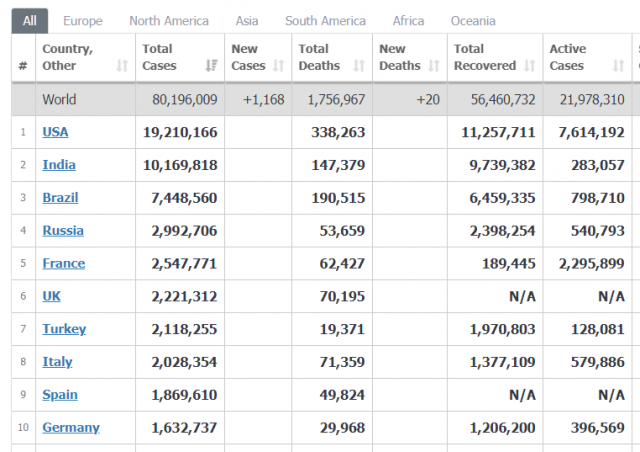View the Oceania tab
This screenshot has width=640, height=452.
473,21
